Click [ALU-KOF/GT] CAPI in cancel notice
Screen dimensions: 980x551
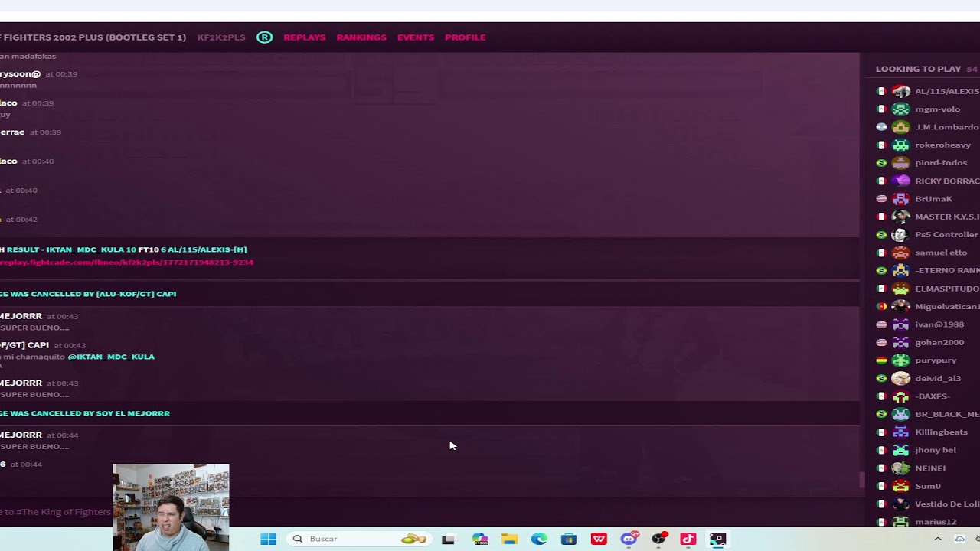(136, 294)
